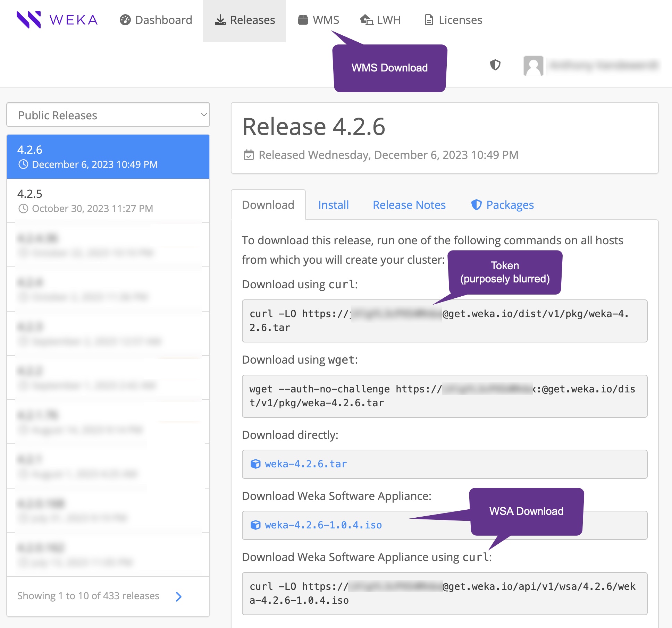
Task: Click the LWH cloud icon
Action: pyautogui.click(x=366, y=20)
